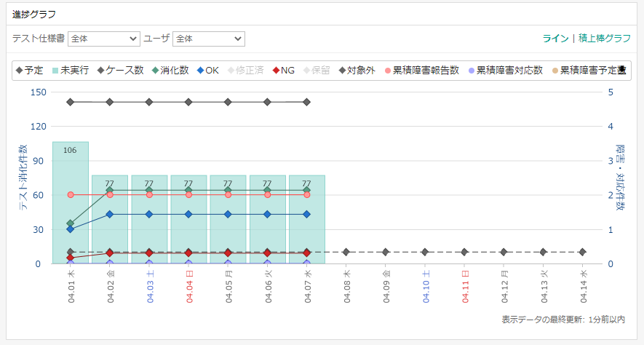Click the 04.04 日 axis label

tap(190, 286)
